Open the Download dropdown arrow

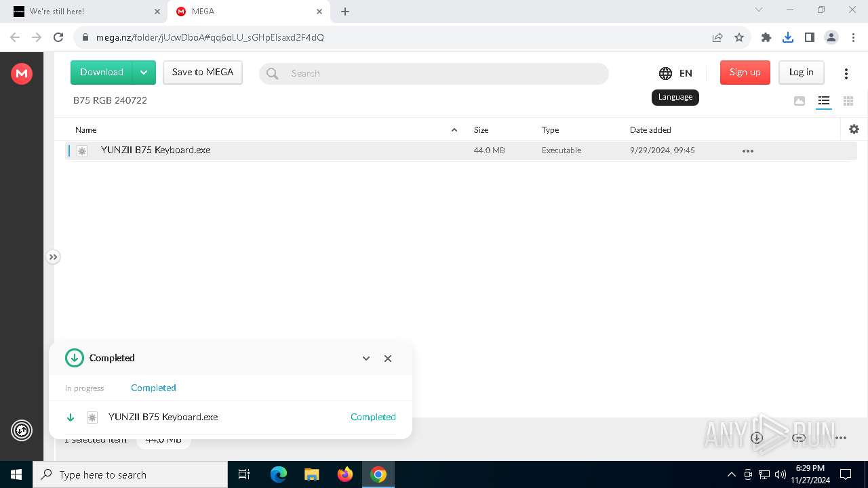[x=144, y=73]
